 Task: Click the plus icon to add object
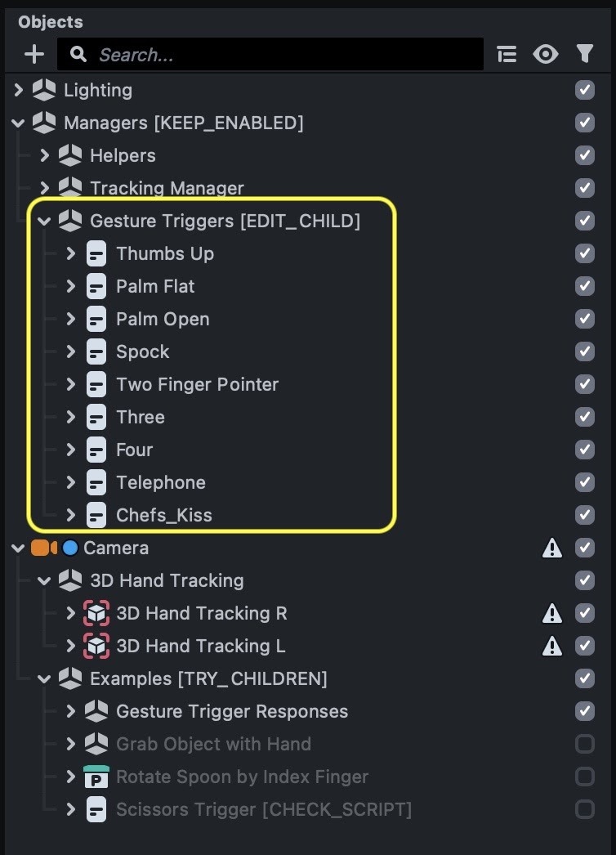[34, 55]
